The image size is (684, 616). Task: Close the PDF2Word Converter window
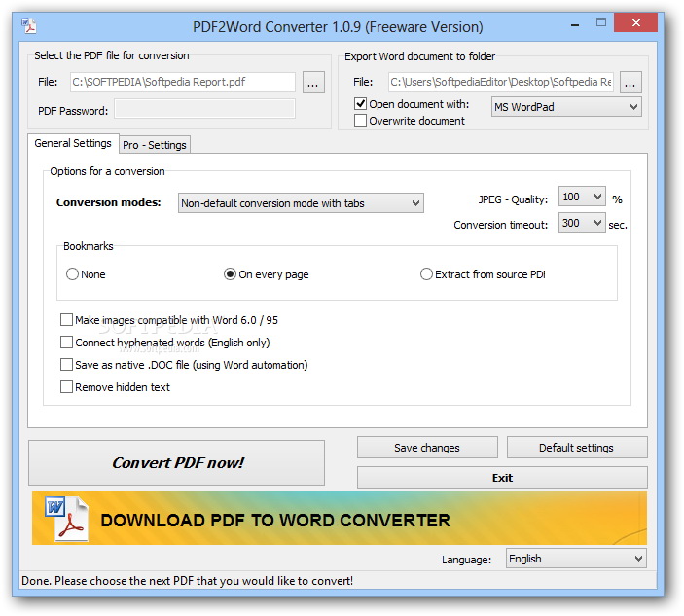[x=635, y=22]
